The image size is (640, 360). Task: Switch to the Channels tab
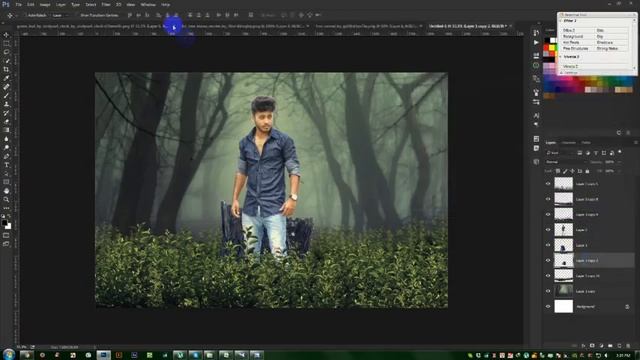569,142
